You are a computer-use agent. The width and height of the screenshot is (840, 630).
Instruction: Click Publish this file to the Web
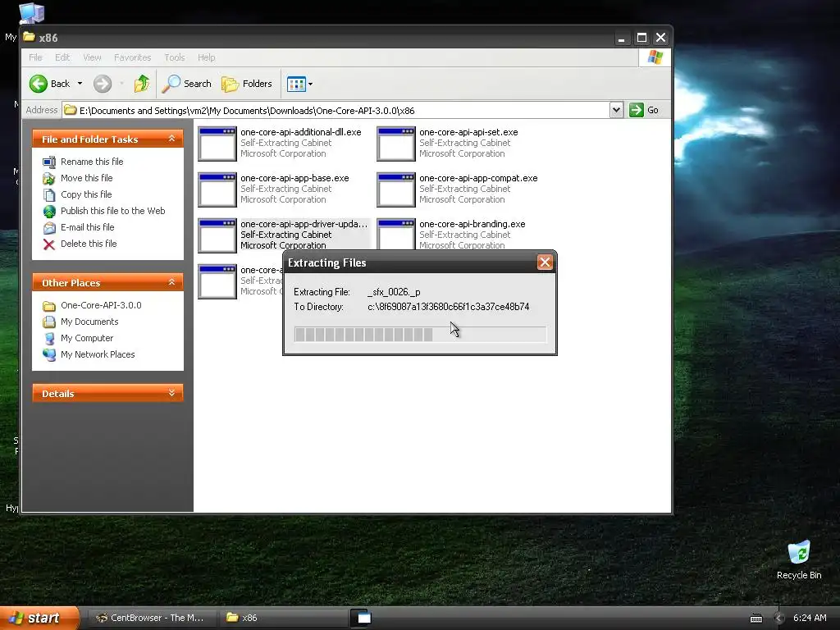coord(112,211)
